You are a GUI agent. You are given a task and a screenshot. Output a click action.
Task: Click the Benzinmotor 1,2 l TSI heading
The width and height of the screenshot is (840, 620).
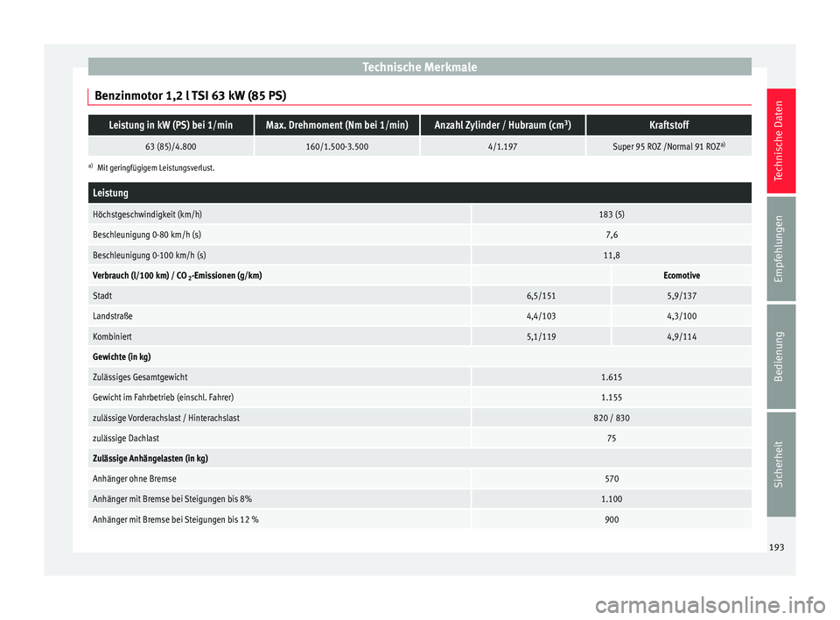tap(190, 96)
